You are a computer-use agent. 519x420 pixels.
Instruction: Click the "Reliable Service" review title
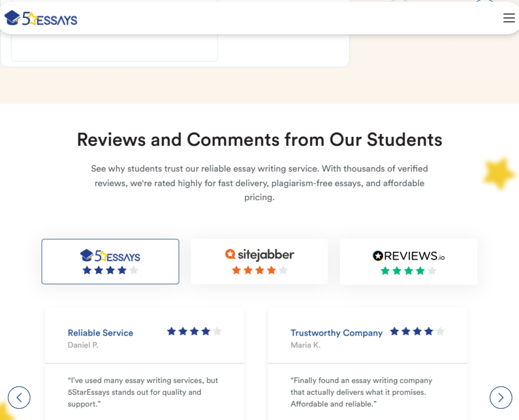(x=100, y=333)
